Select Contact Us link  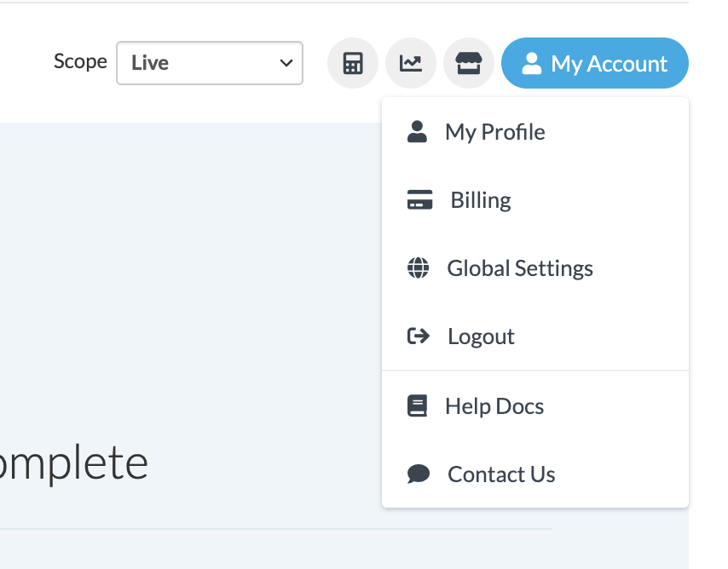[x=501, y=474]
